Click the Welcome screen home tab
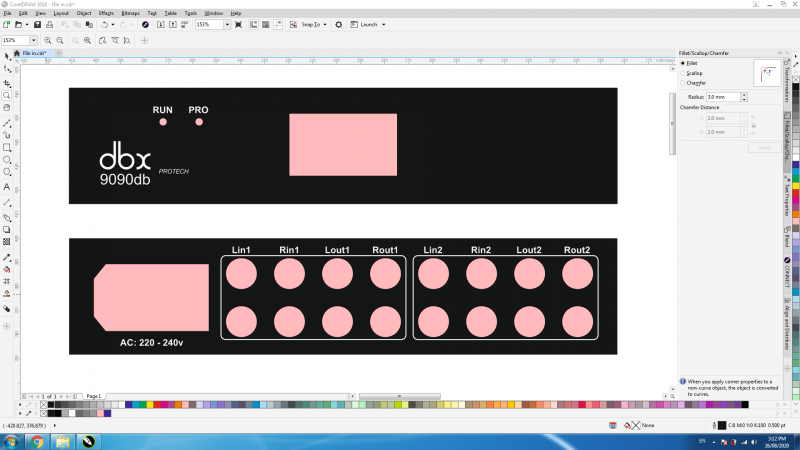 pos(17,53)
